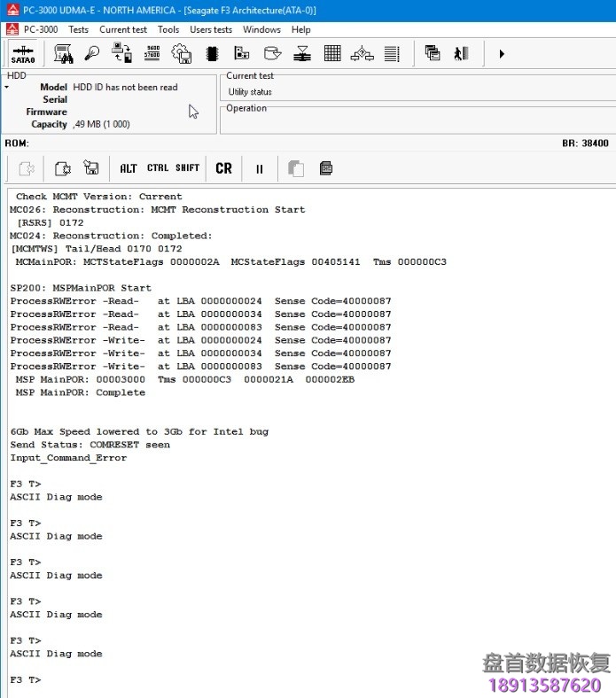
Task: Expand the HDD panel dropdown arrow
Action: [7, 88]
